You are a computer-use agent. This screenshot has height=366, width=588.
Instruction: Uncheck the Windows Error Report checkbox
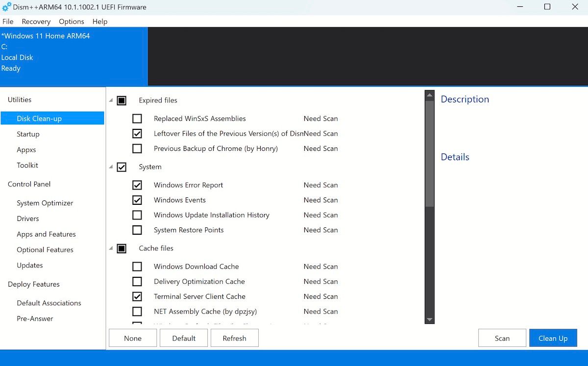pos(137,185)
